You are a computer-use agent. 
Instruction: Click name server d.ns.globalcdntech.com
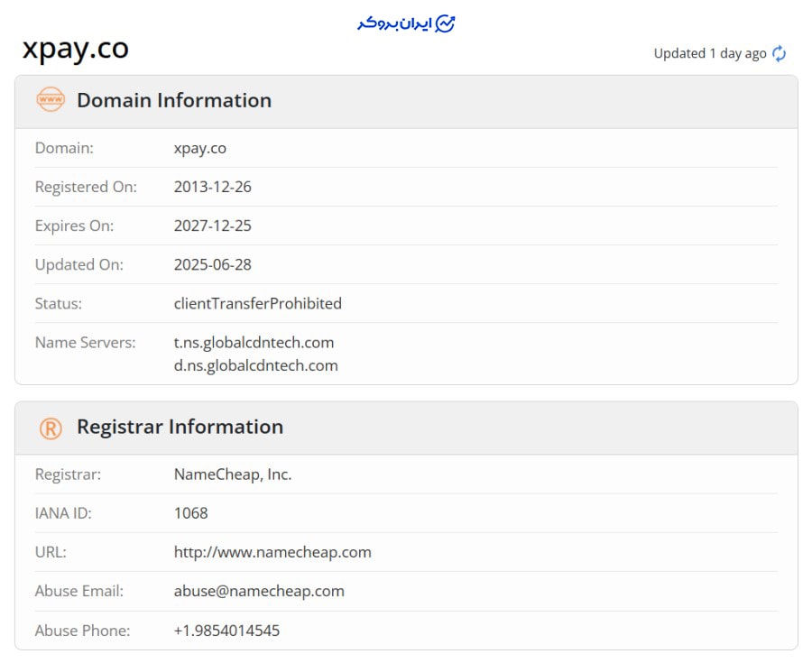(x=256, y=365)
